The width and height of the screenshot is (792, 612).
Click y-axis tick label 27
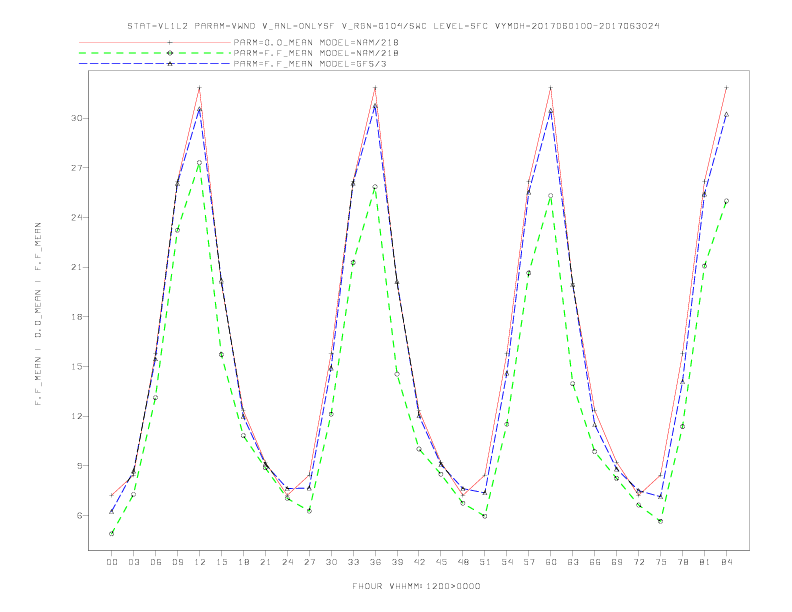pos(76,168)
